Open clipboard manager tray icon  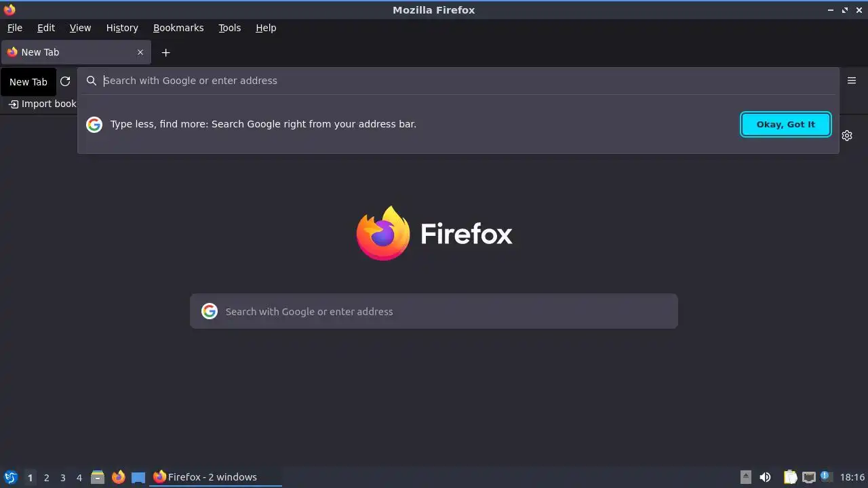(790, 477)
